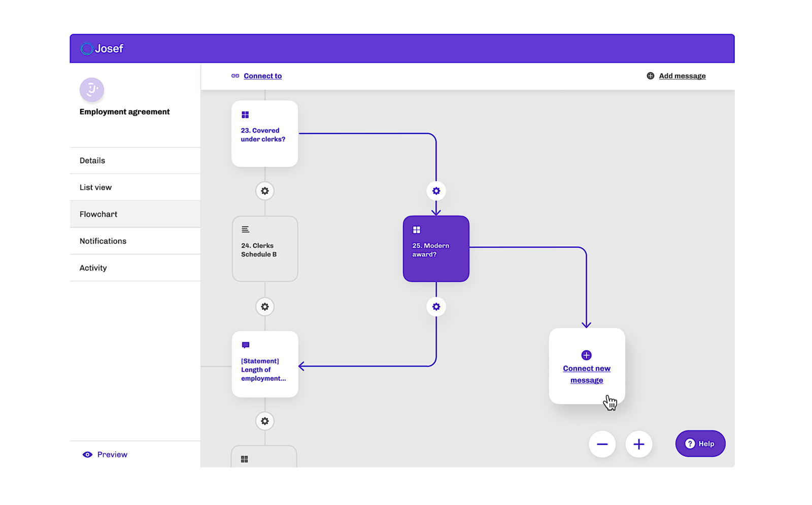The height and width of the screenshot is (505, 812).
Task: Click the Add message link
Action: click(682, 76)
